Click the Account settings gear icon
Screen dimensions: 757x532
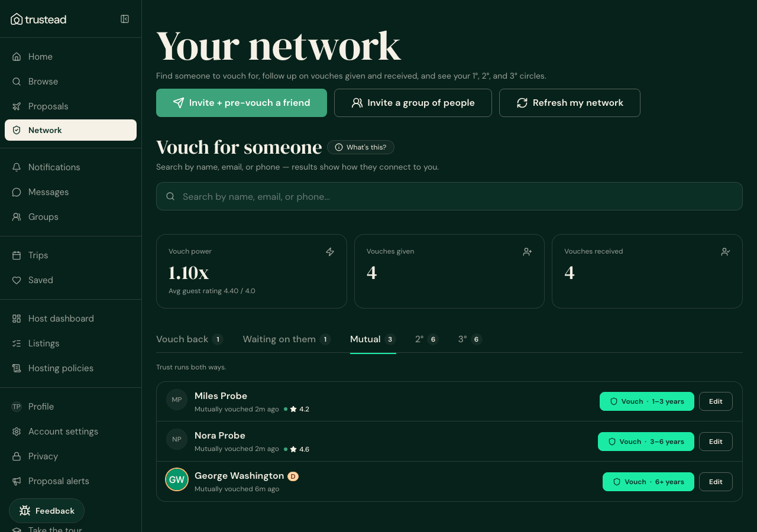click(x=17, y=432)
